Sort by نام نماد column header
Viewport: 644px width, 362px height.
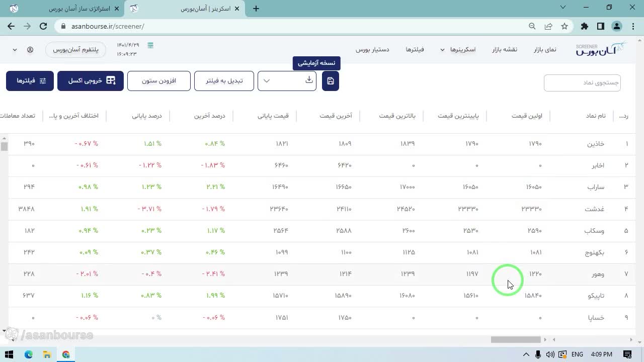point(596,116)
